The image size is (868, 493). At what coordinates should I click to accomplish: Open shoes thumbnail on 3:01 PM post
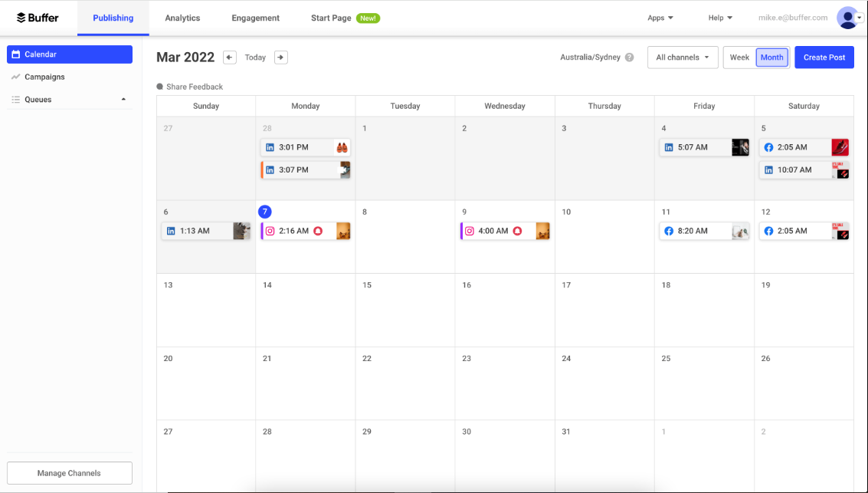(x=342, y=147)
